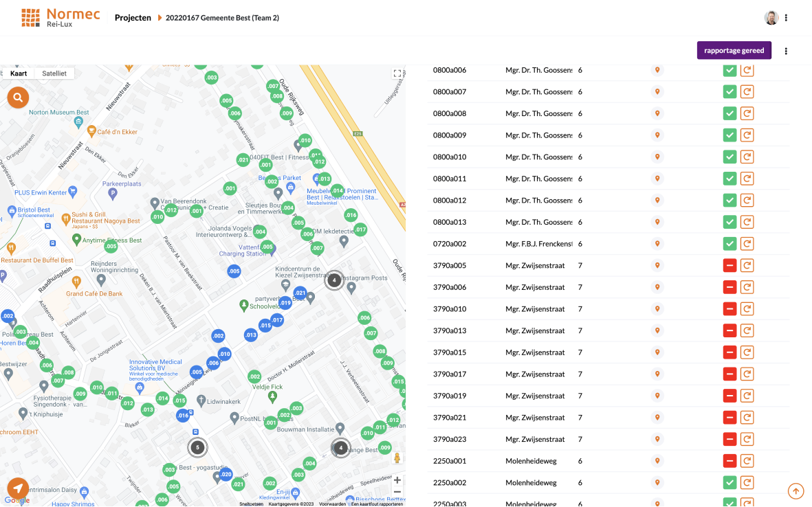The width and height of the screenshot is (812, 507).
Task: Open the Voorwaarden link on the map
Action: [333, 504]
